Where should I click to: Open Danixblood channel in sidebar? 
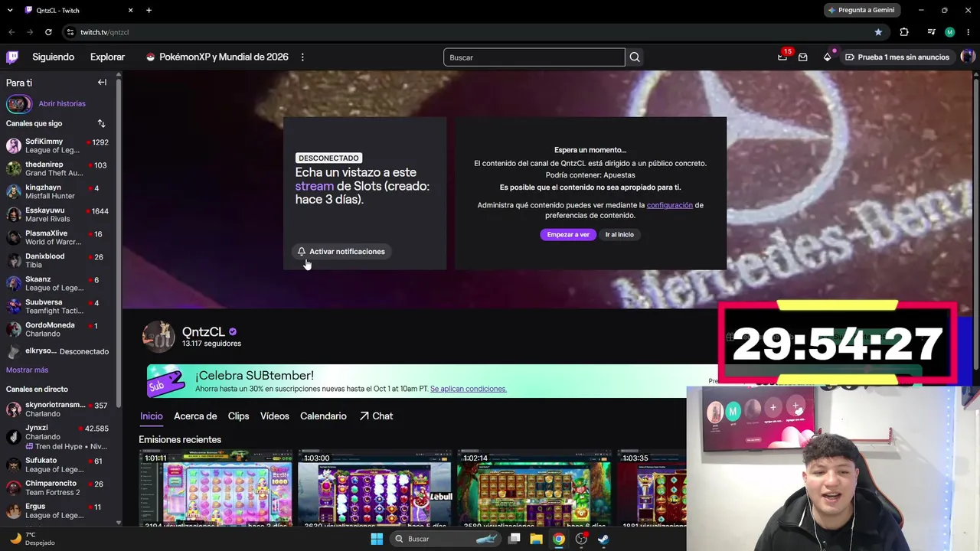[x=58, y=261]
